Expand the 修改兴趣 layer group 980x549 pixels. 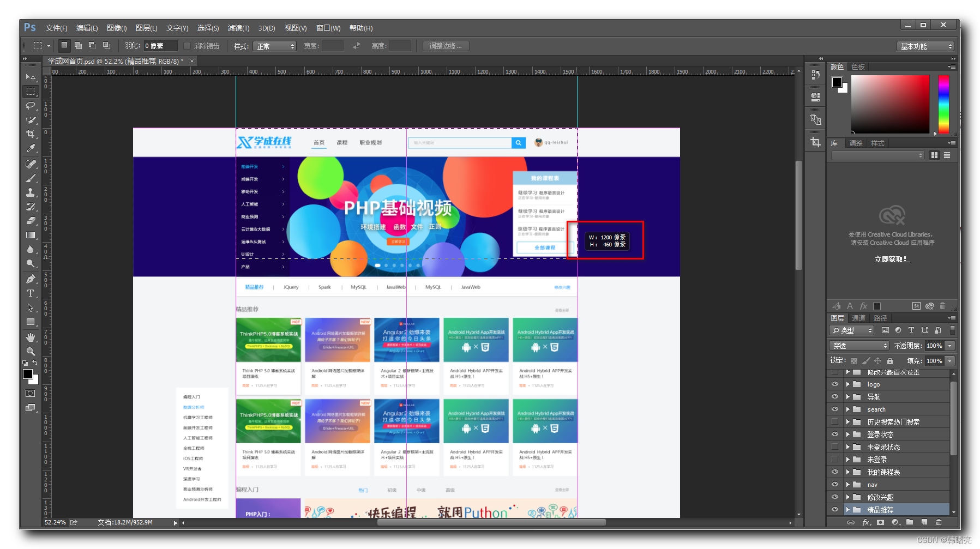848,497
